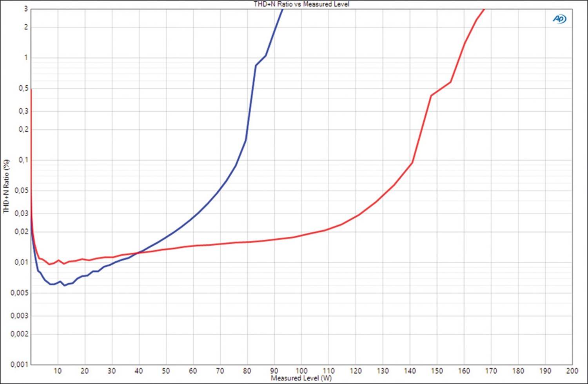Click y-axis tick label '0,003'
Viewport: 588px width, 384px height.
[19, 316]
